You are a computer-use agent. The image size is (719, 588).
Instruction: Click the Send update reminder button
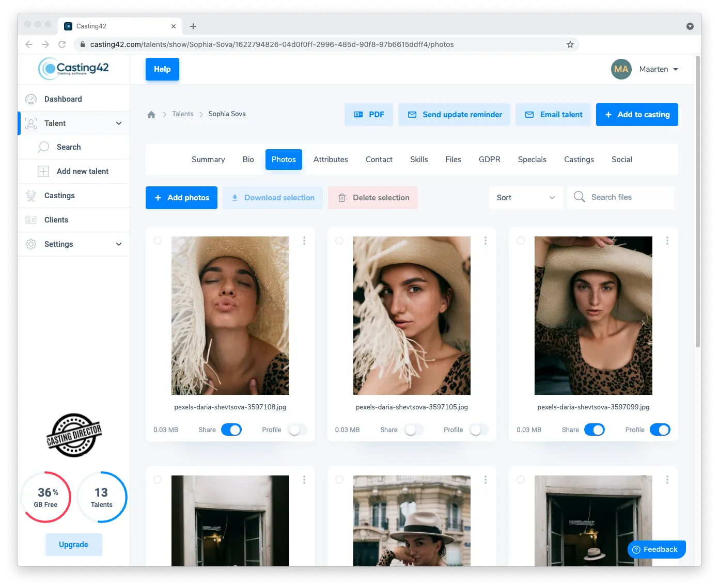(x=455, y=115)
